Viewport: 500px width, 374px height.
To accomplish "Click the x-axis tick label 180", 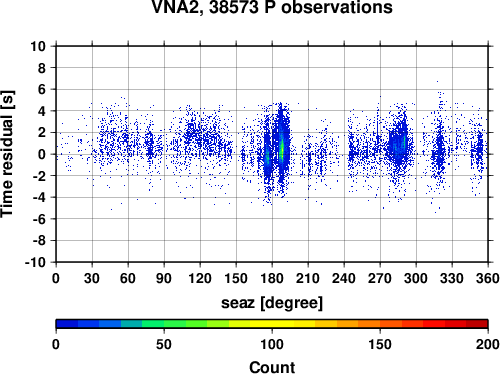I will click(x=272, y=278).
